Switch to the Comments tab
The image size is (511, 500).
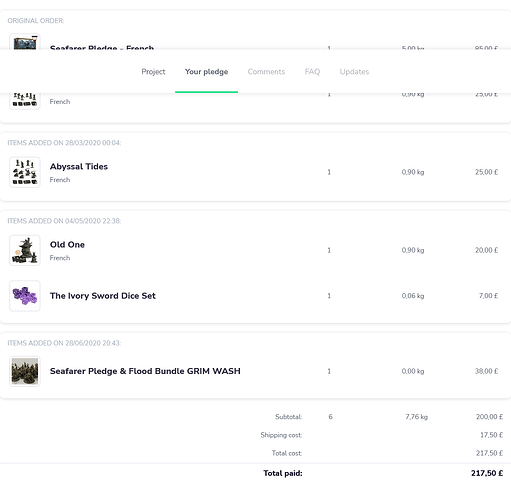point(266,72)
